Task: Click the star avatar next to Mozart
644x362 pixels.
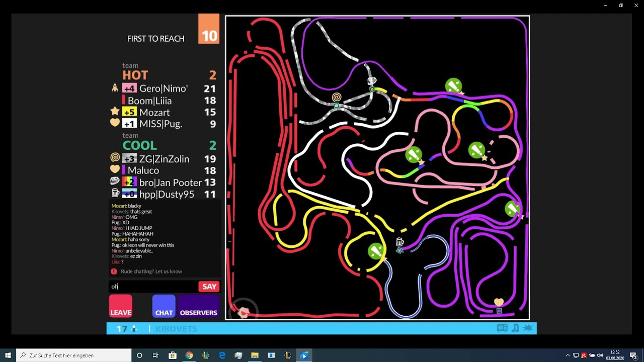Action: (x=115, y=112)
